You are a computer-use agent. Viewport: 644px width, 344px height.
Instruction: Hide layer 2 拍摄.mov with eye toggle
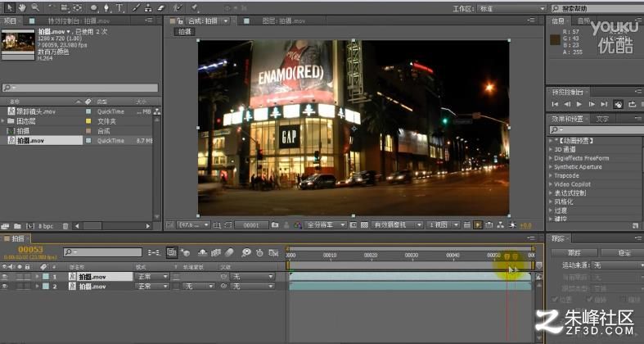click(5, 287)
